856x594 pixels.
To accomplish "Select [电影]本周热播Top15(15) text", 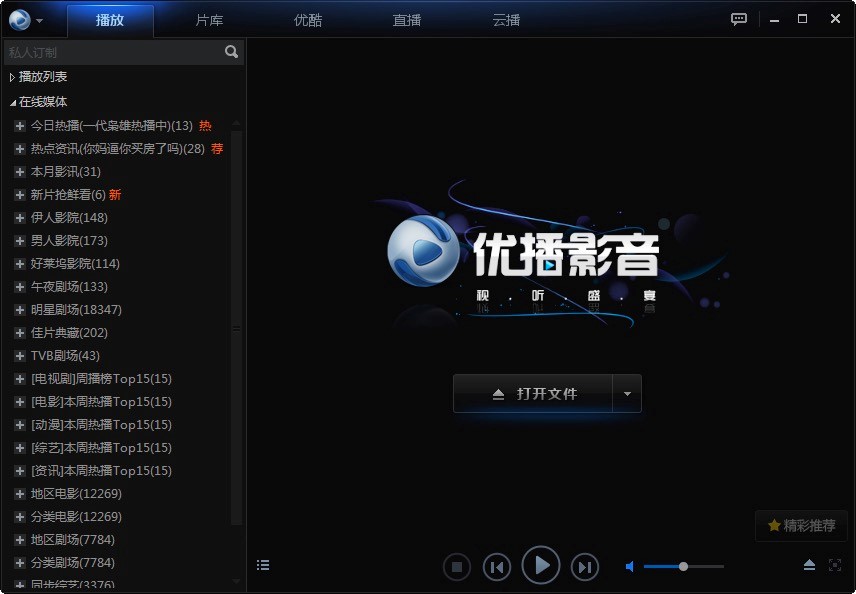I will (102, 402).
